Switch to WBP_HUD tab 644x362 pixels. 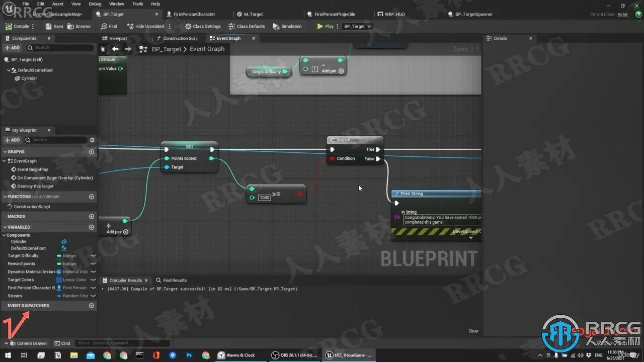[x=395, y=14]
